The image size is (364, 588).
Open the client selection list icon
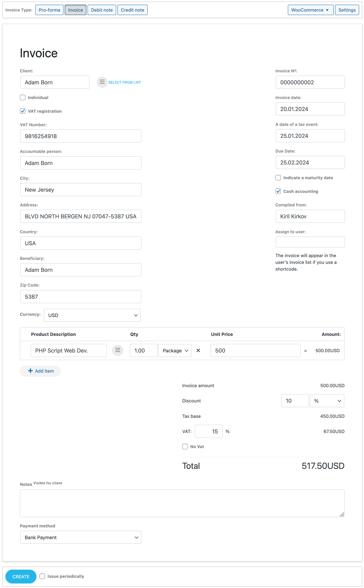point(102,82)
